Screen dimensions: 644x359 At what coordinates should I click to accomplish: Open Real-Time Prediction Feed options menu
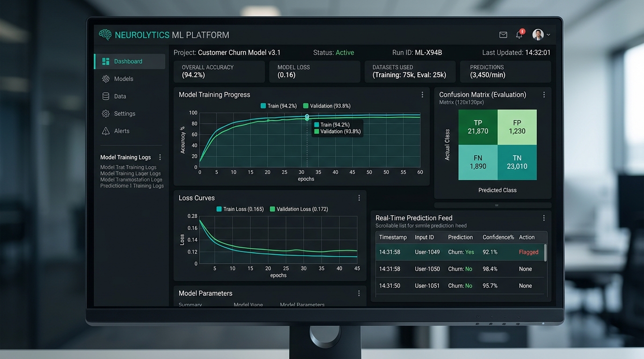coord(544,218)
